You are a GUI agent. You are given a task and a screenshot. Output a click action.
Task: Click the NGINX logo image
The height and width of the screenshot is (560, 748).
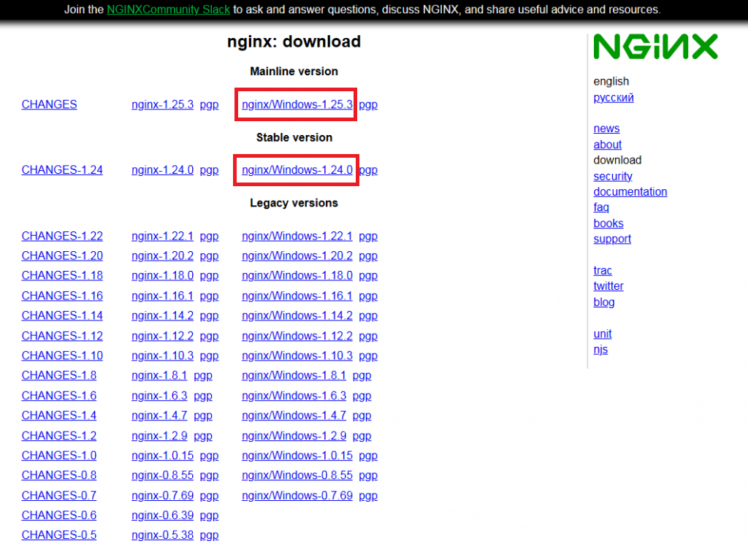(x=655, y=46)
